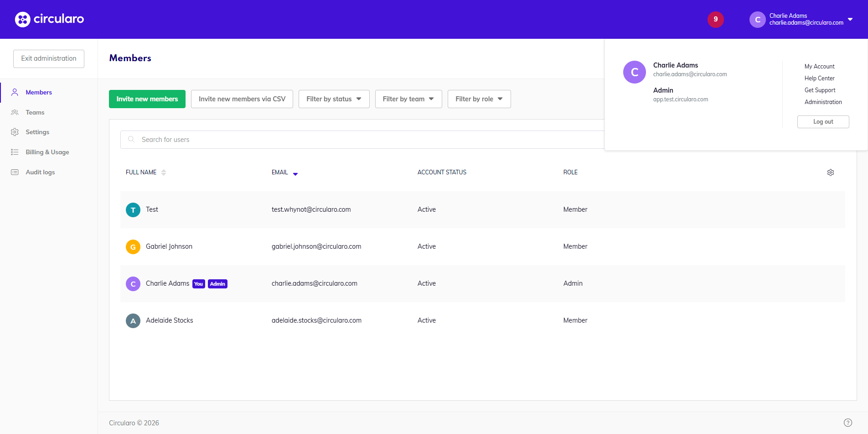Click the Circularo logo in the header
This screenshot has height=434, width=868.
(x=49, y=19)
